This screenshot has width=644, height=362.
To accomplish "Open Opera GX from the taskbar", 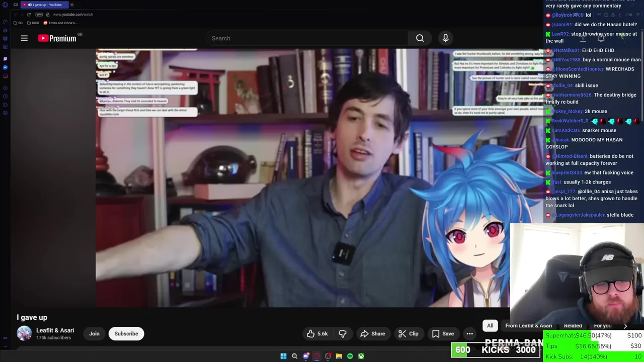I will tap(317, 356).
